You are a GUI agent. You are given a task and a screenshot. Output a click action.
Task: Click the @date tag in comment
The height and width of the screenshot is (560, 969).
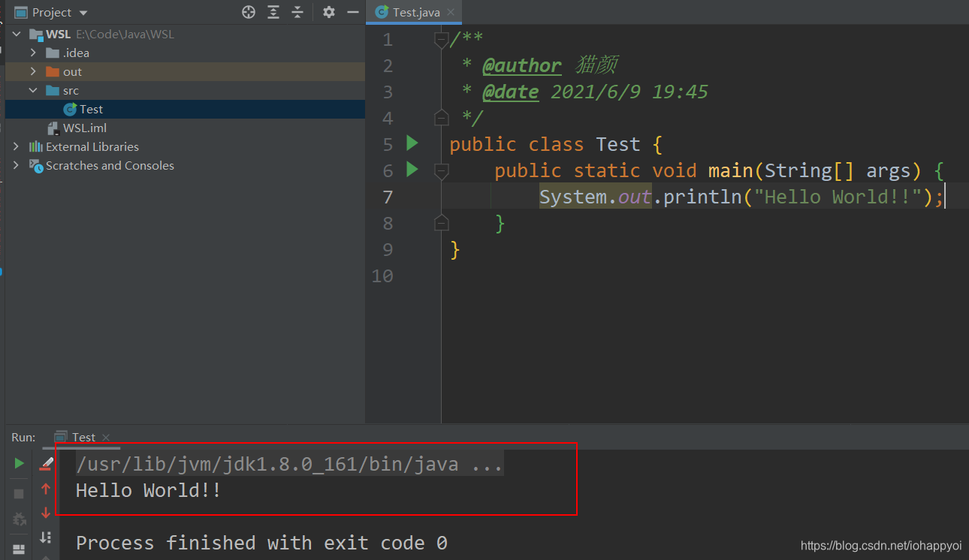(x=511, y=92)
